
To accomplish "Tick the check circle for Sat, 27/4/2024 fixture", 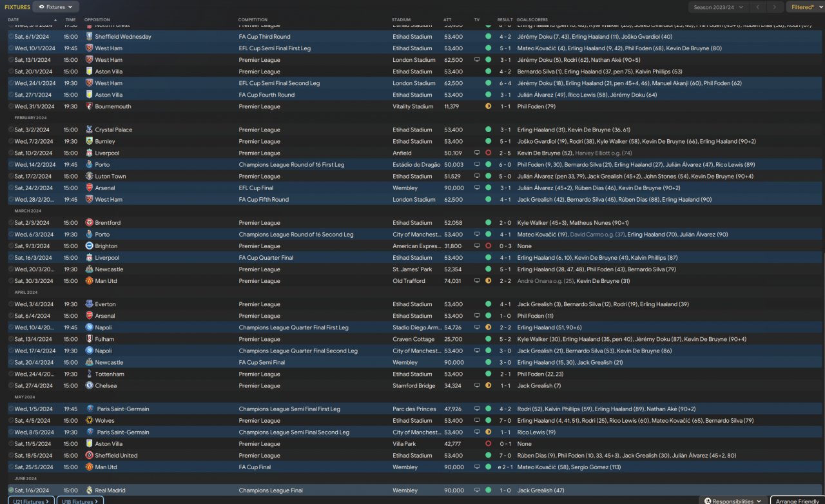I will pos(11,385).
